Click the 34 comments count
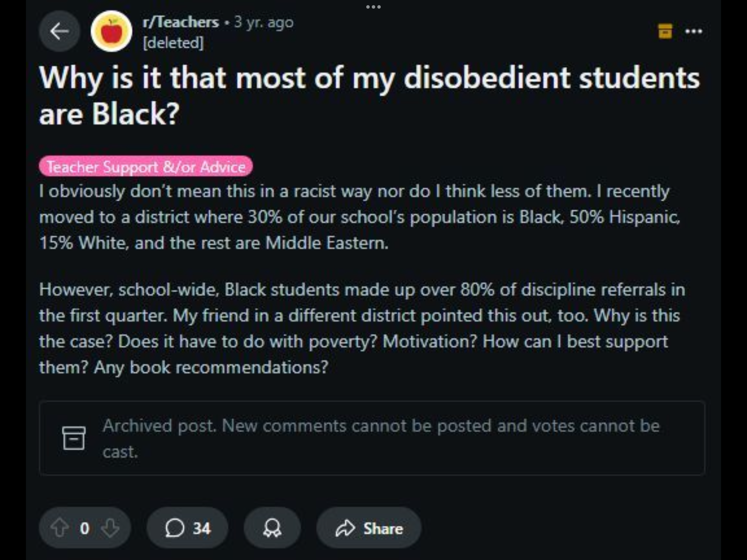 coord(202,528)
